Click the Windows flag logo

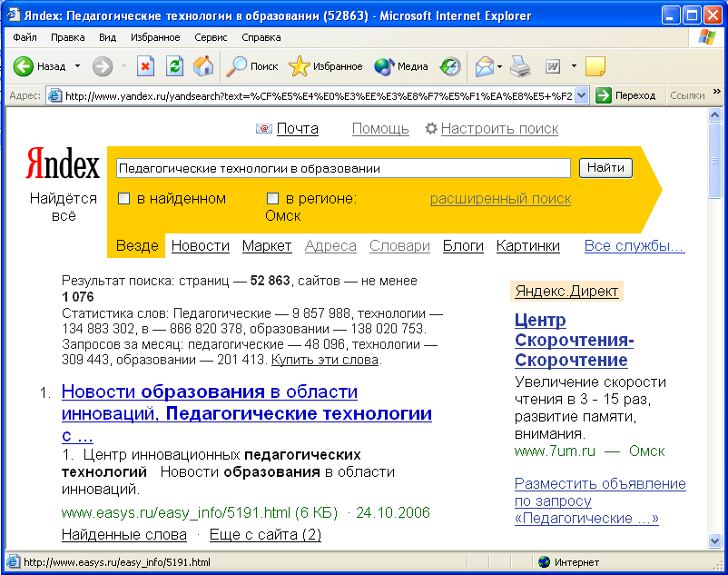click(707, 37)
